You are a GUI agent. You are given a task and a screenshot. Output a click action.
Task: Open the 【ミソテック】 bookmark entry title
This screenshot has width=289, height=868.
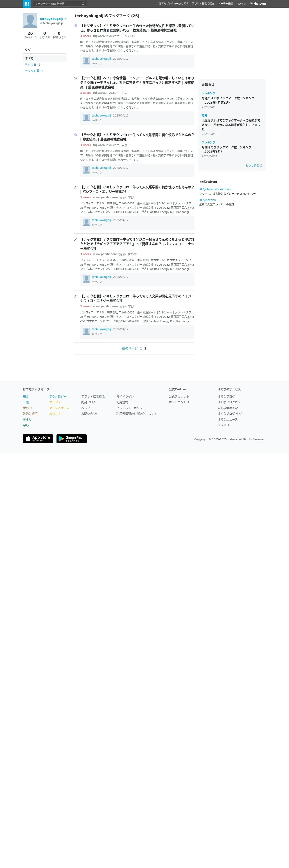click(137, 28)
